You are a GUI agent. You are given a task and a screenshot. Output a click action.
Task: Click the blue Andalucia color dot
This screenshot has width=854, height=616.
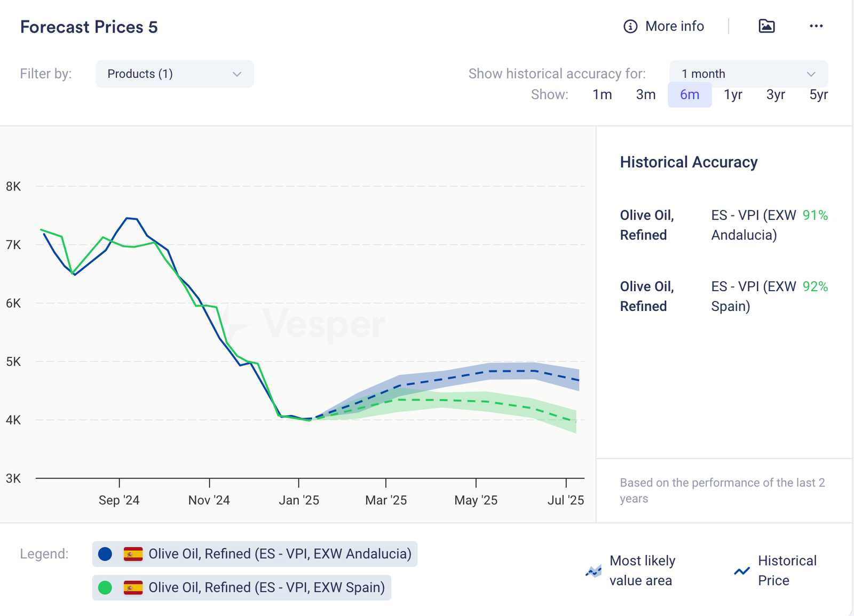coord(105,554)
